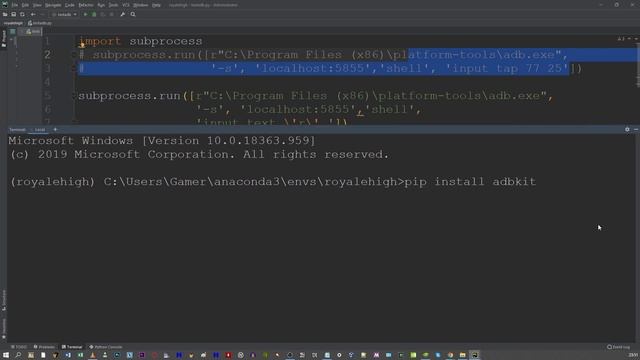Screen dimensions: 640x360
Task: Click the Debug bug icon
Action: (x=94, y=14)
